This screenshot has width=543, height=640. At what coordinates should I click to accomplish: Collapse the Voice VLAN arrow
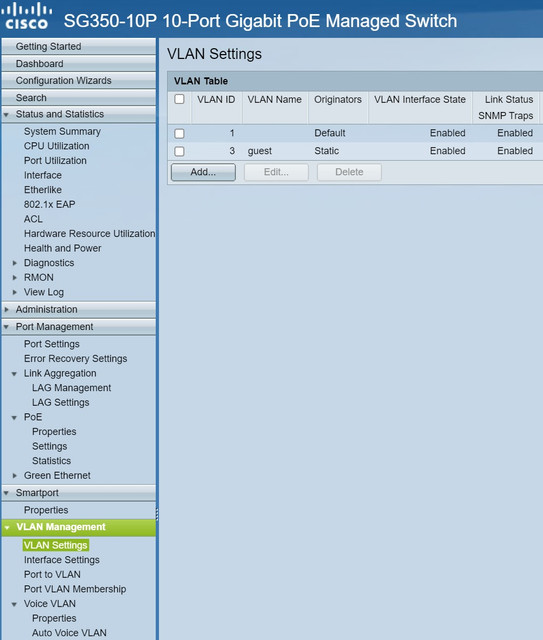pyautogui.click(x=14, y=604)
